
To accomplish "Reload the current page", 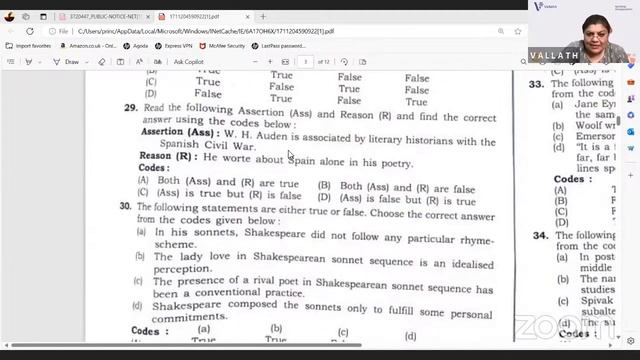I will (x=30, y=31).
